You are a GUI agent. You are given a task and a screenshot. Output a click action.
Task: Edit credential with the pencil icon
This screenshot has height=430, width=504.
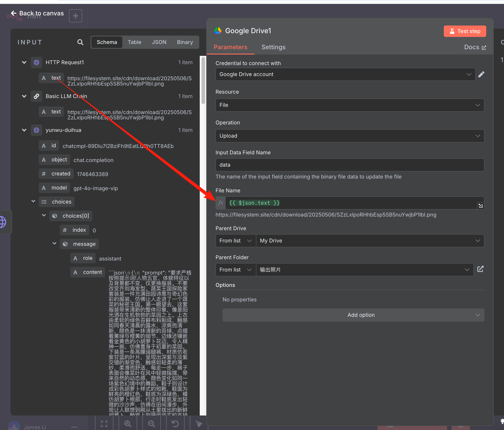(481, 74)
